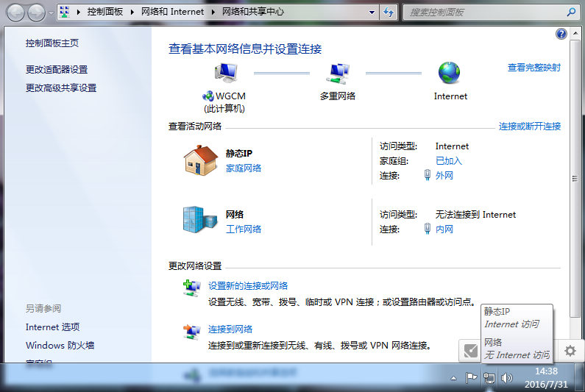Select 网络和共享中心 in the breadcrumb
The width and height of the screenshot is (585, 392).
tap(253, 12)
